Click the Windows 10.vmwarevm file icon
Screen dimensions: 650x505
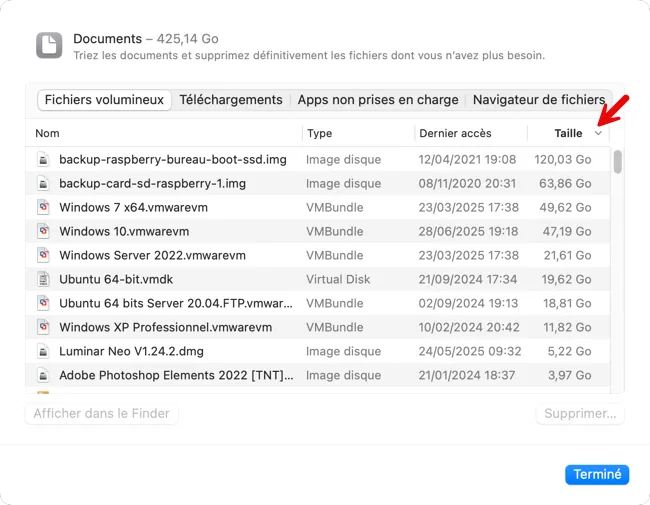[44, 231]
